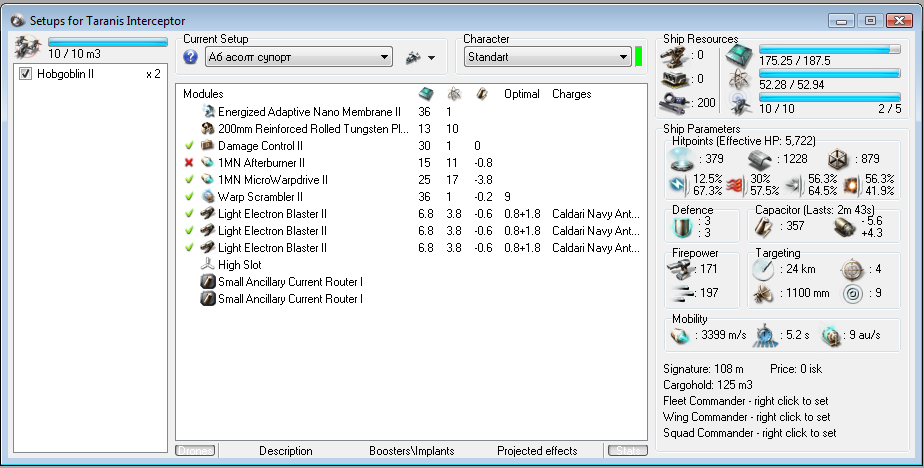Image resolution: width=924 pixels, height=468 pixels.
Task: Click the Charges column header
Action: click(572, 94)
